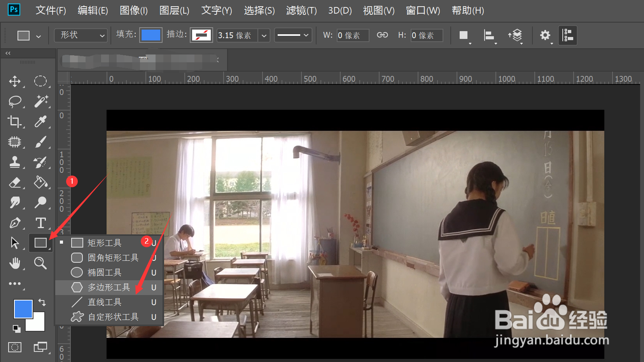Select the Clone Stamp tool

[x=15, y=162]
